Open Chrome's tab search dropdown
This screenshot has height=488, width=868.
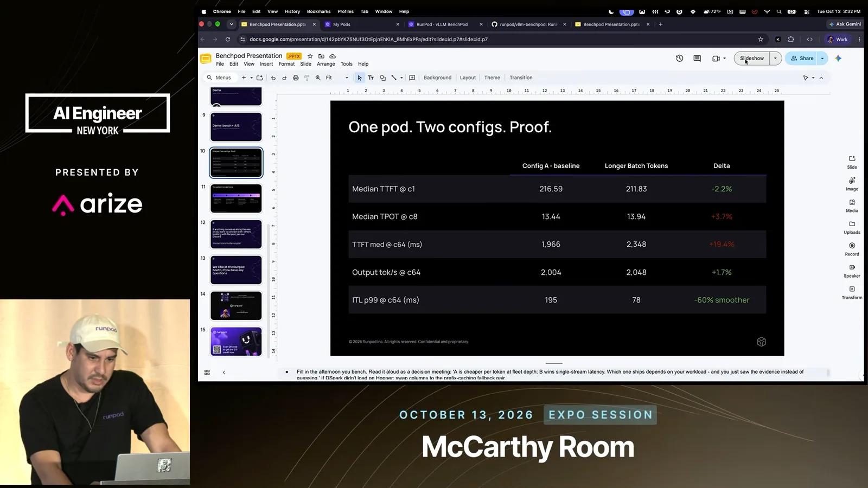click(x=232, y=24)
